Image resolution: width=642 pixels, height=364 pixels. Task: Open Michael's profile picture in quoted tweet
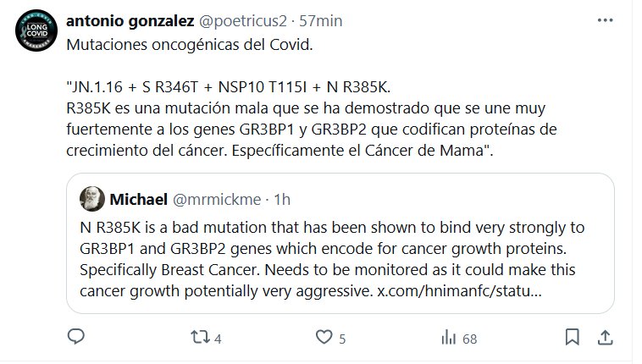coord(92,200)
